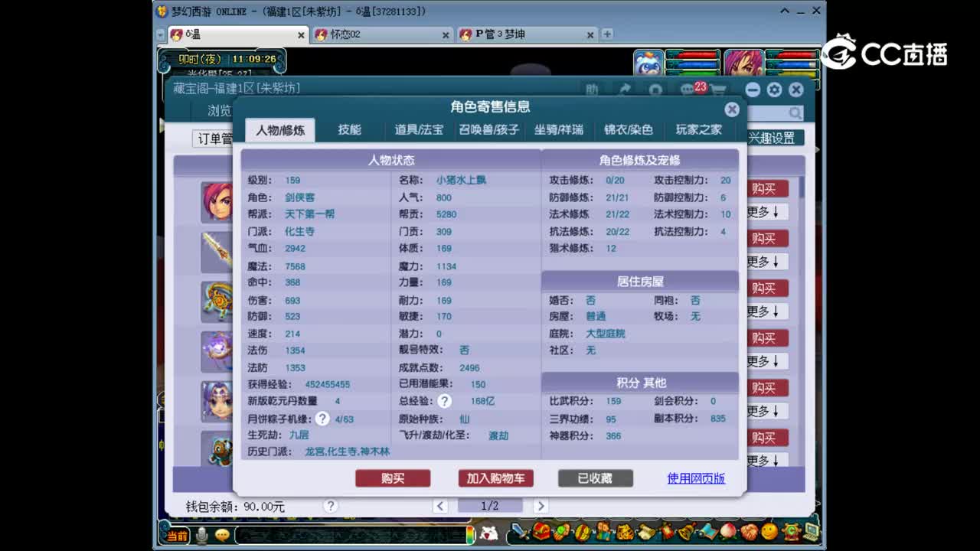
Task: Click the 购买 button in dialog
Action: point(393,478)
